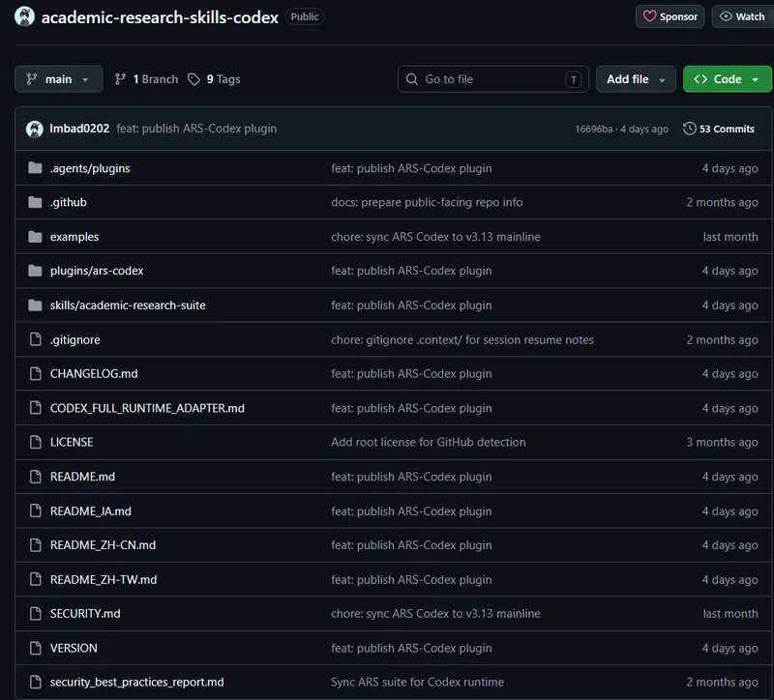This screenshot has height=700, width=774.
Task: Open the Imbad0202 user profile link
Action: tap(79, 129)
